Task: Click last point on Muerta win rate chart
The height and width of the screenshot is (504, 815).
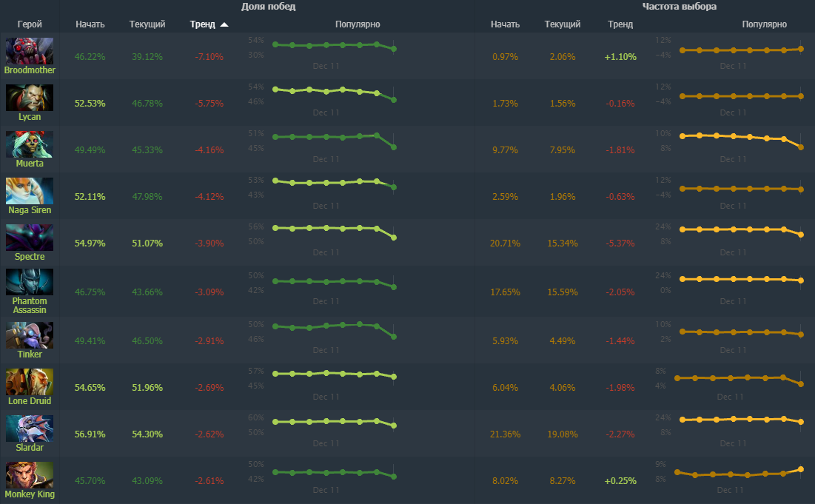Action: tap(394, 147)
